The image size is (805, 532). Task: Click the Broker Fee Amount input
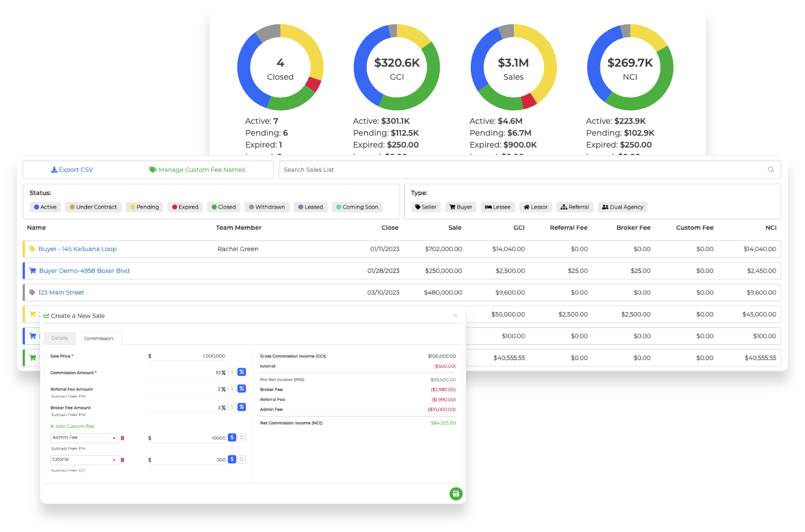[188, 408]
